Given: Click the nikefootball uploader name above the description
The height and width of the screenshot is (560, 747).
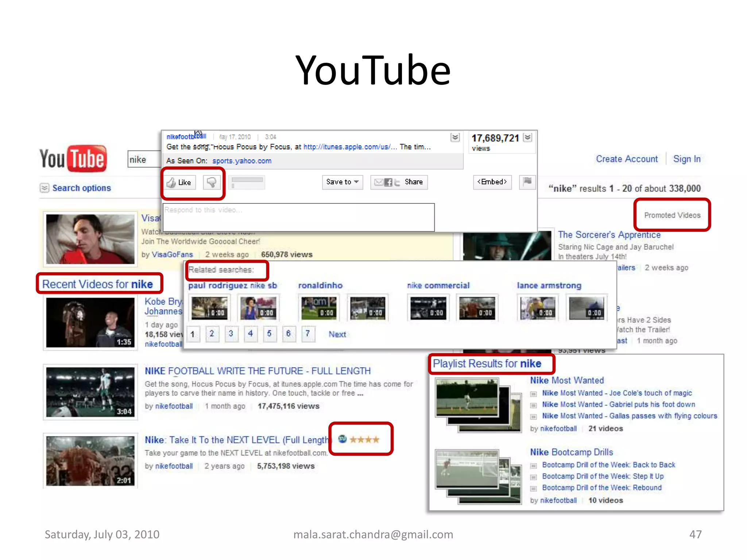Looking at the screenshot, I should 186,137.
